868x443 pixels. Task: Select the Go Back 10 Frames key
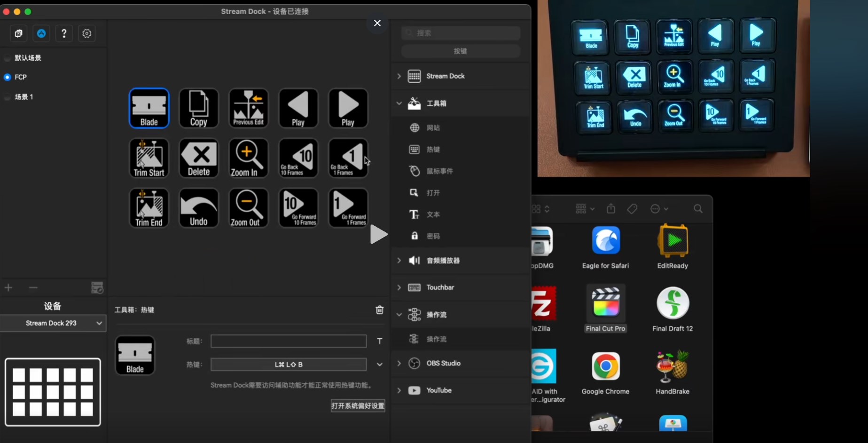tap(298, 158)
